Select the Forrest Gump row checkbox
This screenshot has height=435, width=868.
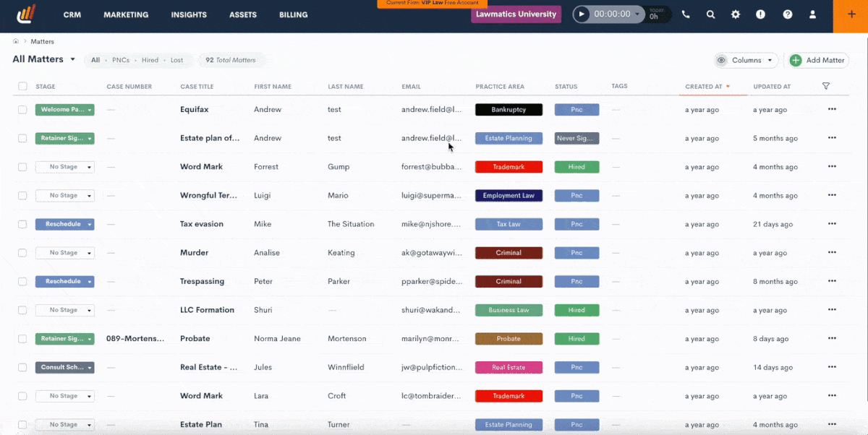(22, 167)
